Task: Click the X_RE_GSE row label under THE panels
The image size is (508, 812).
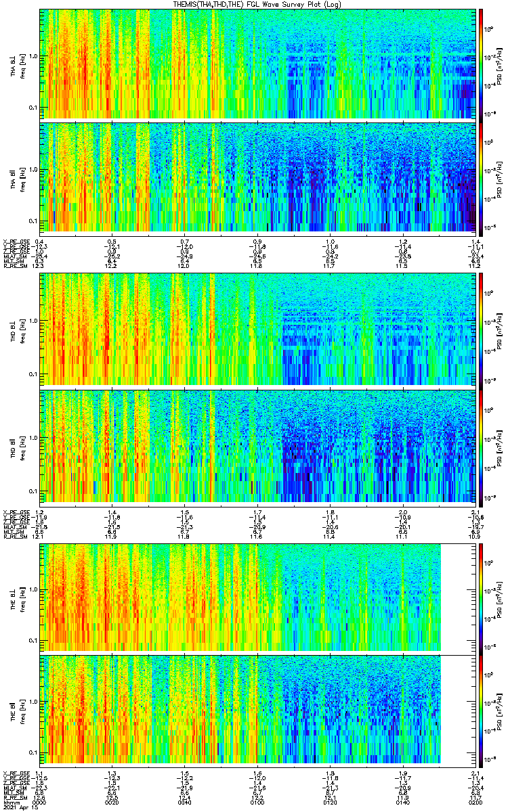Action: 15,773
